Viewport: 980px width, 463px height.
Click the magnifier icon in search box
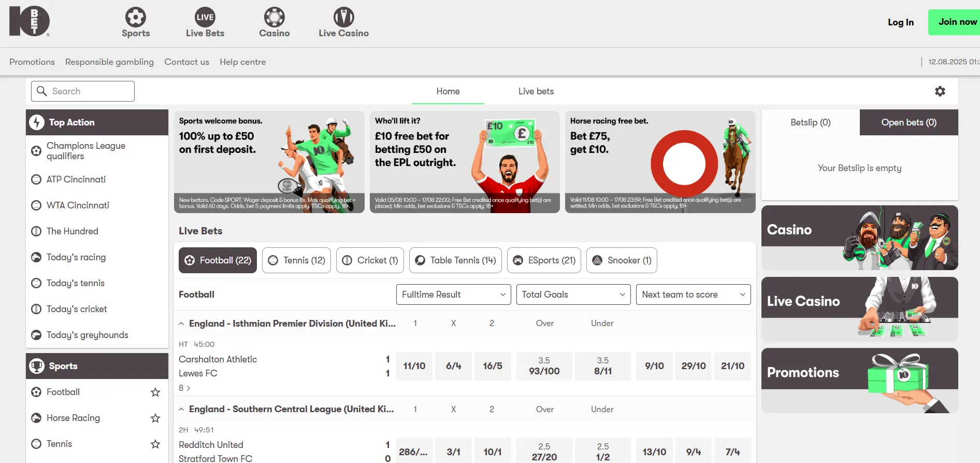click(x=42, y=91)
